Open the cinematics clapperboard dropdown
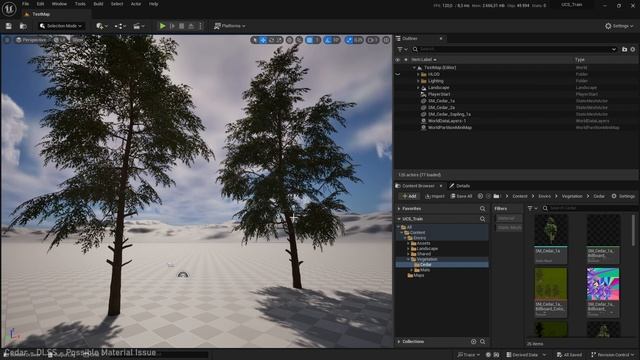The height and width of the screenshot is (360, 640). point(139,26)
